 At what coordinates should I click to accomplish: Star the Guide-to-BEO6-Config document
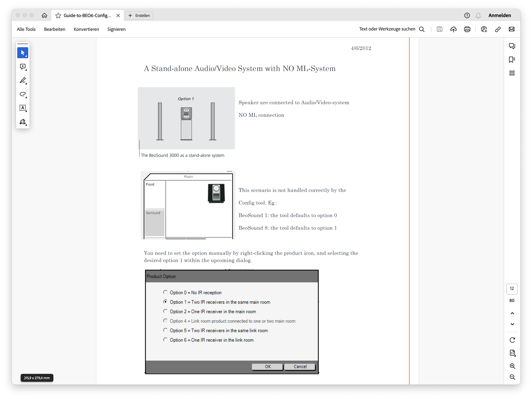click(x=58, y=15)
